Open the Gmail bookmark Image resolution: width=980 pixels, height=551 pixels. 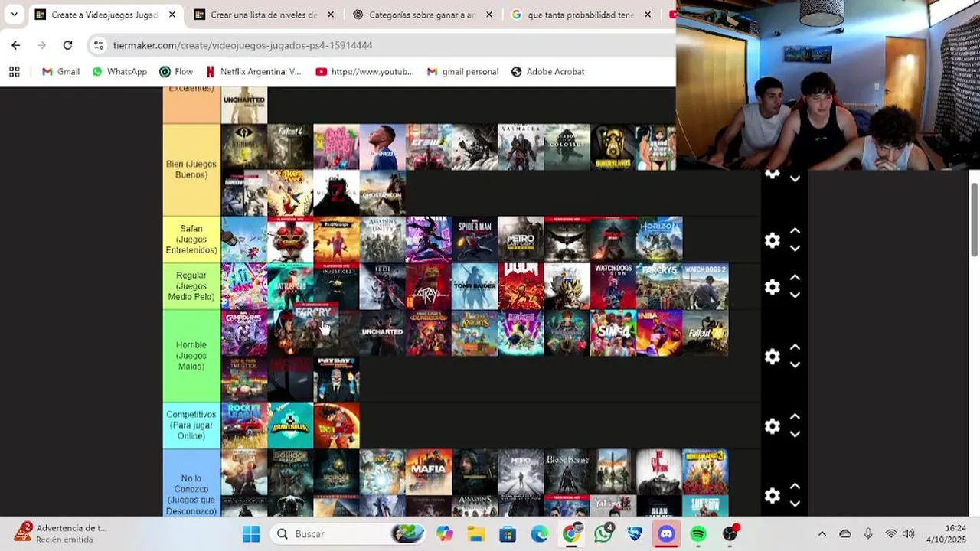pyautogui.click(x=60, y=71)
